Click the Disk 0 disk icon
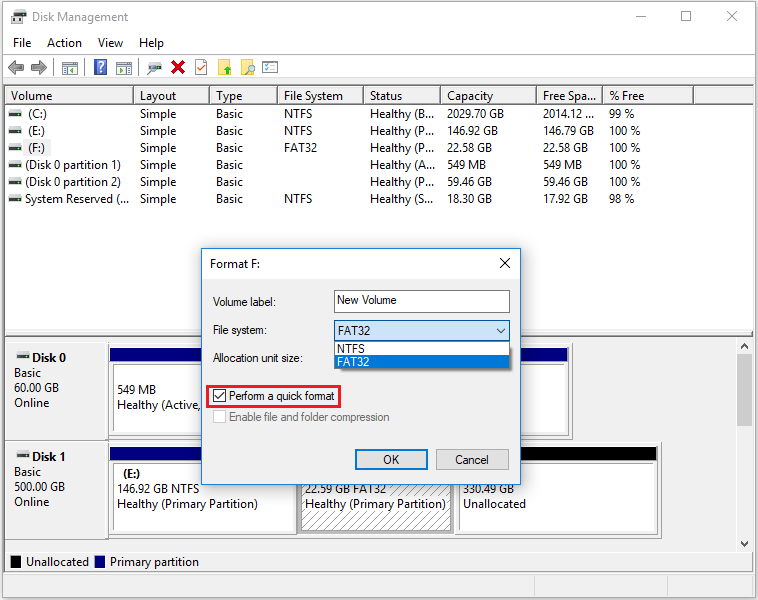This screenshot has height=600, width=758. [x=23, y=357]
